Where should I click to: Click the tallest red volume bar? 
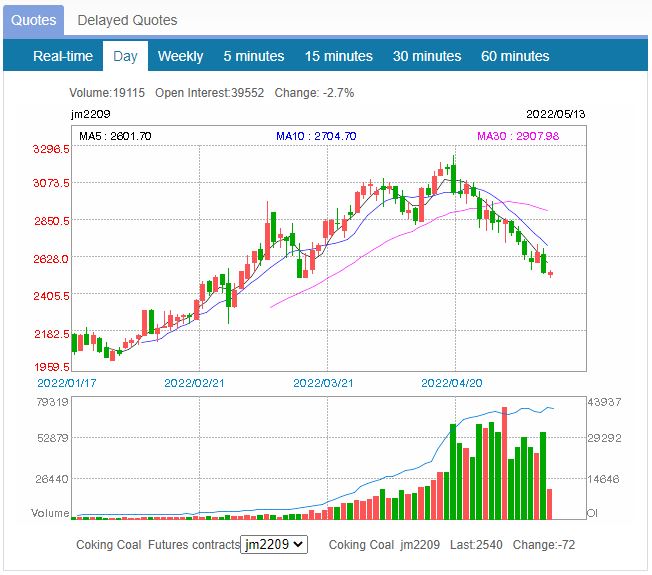505,463
